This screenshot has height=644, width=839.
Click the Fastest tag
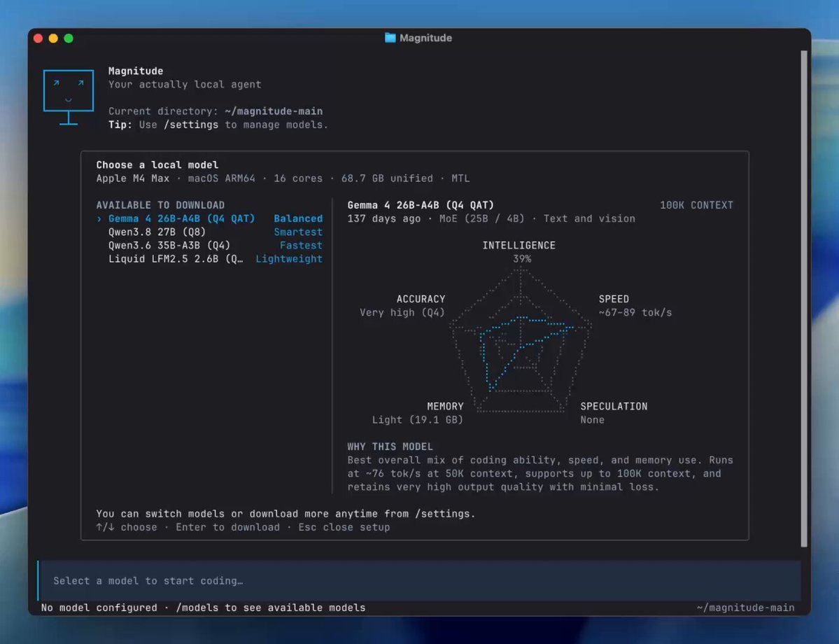pos(302,245)
